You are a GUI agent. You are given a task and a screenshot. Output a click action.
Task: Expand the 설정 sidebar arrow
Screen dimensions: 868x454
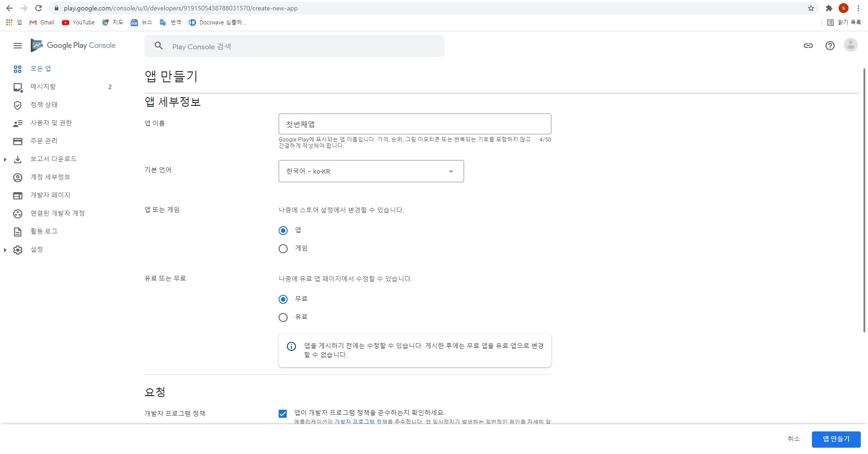[5, 250]
